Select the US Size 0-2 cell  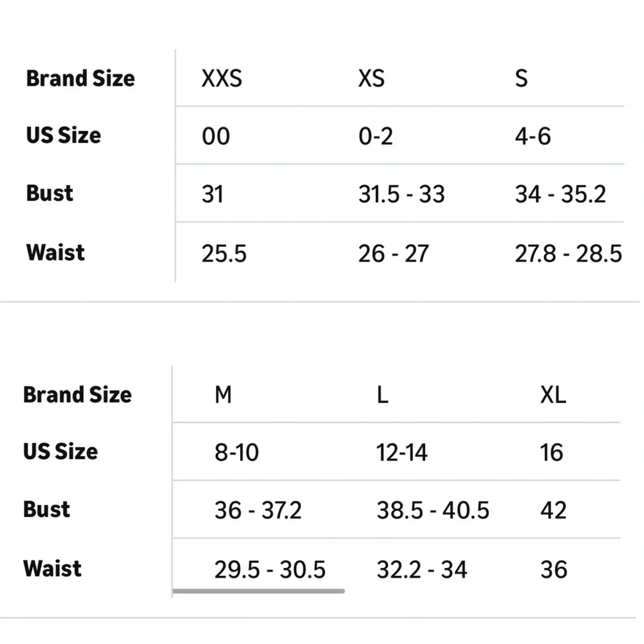(x=375, y=137)
